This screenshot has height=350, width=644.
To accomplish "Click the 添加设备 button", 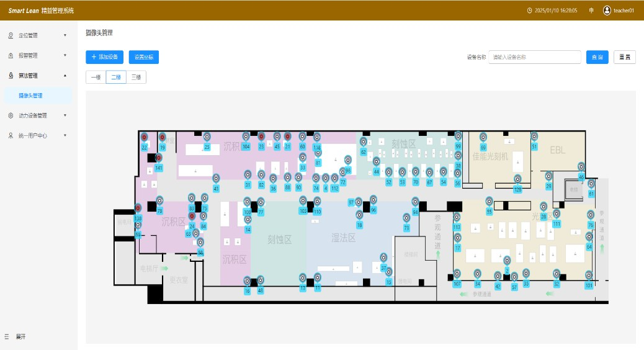I will click(x=104, y=57).
